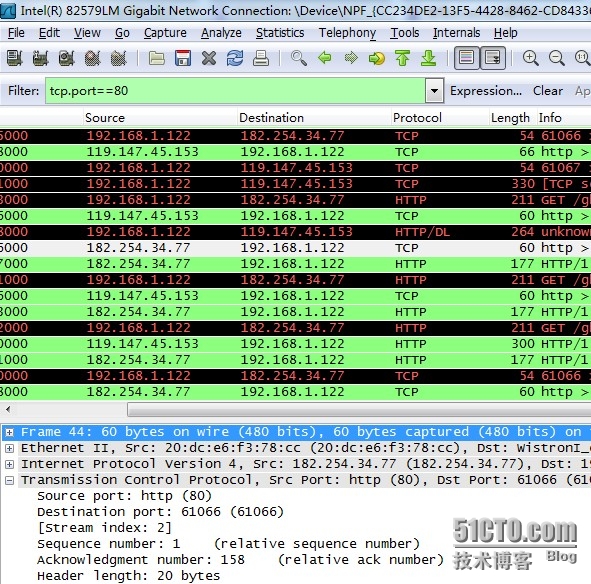Screen dimensions: 591x584
Task: Open the Help menu
Action: pos(505,33)
